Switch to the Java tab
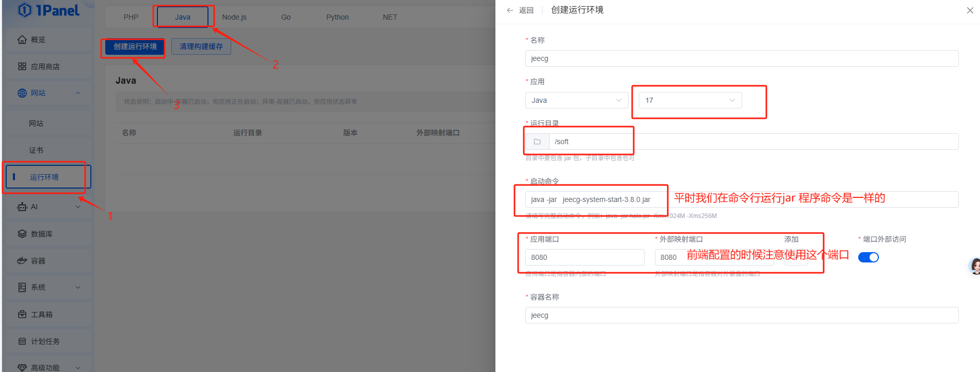 click(183, 17)
